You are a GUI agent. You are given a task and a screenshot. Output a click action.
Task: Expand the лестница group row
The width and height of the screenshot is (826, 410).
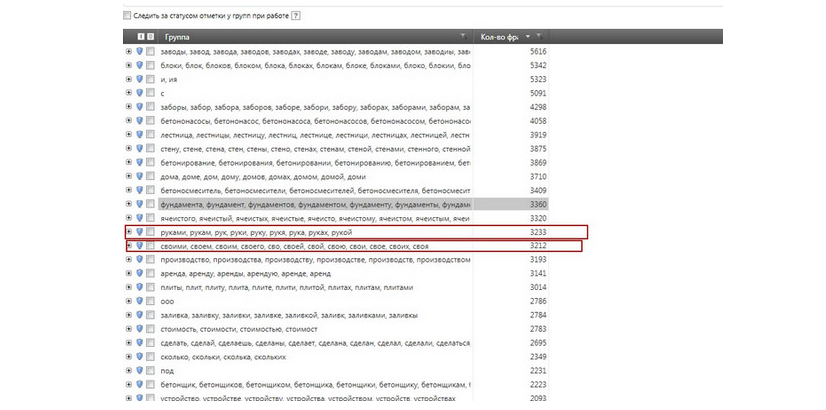pyautogui.click(x=128, y=134)
